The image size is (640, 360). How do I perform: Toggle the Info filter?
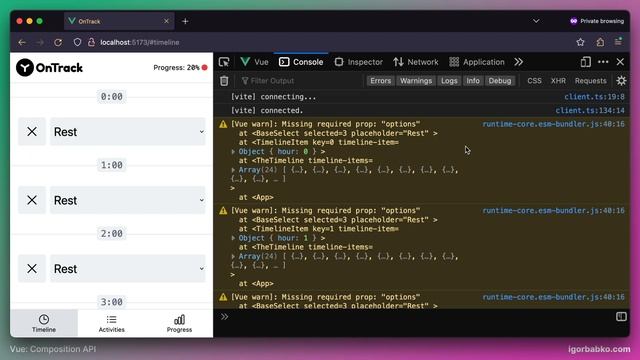point(473,81)
